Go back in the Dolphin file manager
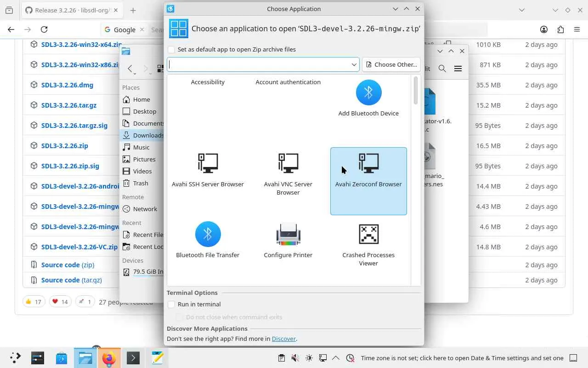This screenshot has width=588, height=368. coord(130,69)
